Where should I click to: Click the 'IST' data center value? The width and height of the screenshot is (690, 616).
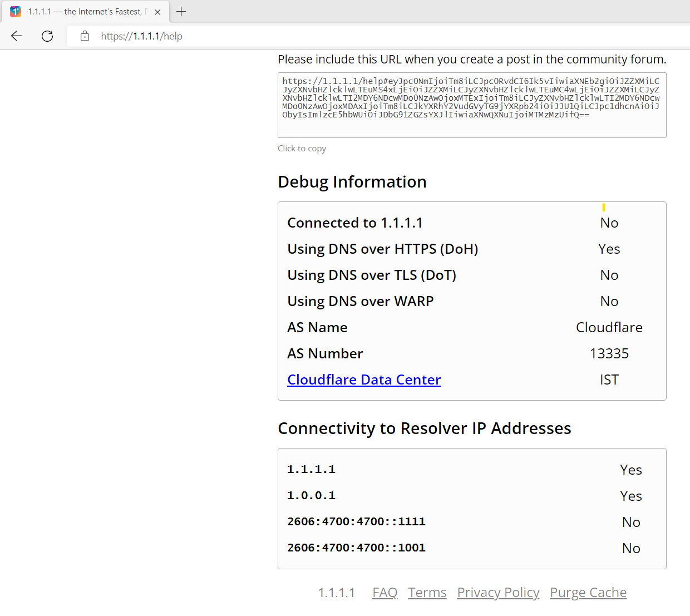[x=609, y=380]
